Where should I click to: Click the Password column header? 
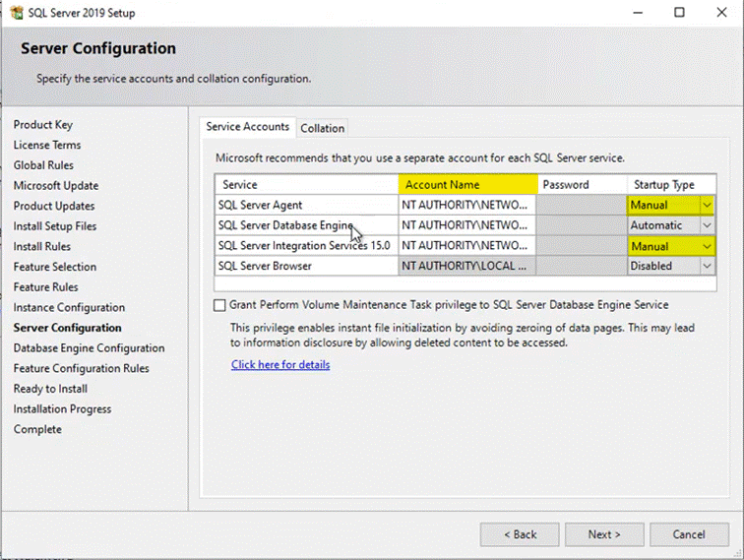(583, 185)
